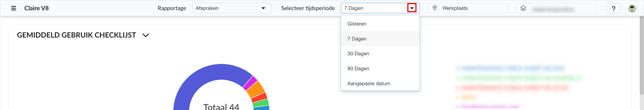Expand the Rapportage dropdown arrow
The width and height of the screenshot is (644, 110).
coord(263,8)
